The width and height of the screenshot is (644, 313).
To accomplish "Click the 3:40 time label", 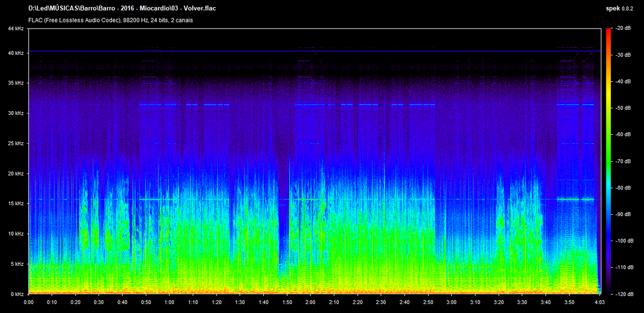I will pyautogui.click(x=545, y=302).
